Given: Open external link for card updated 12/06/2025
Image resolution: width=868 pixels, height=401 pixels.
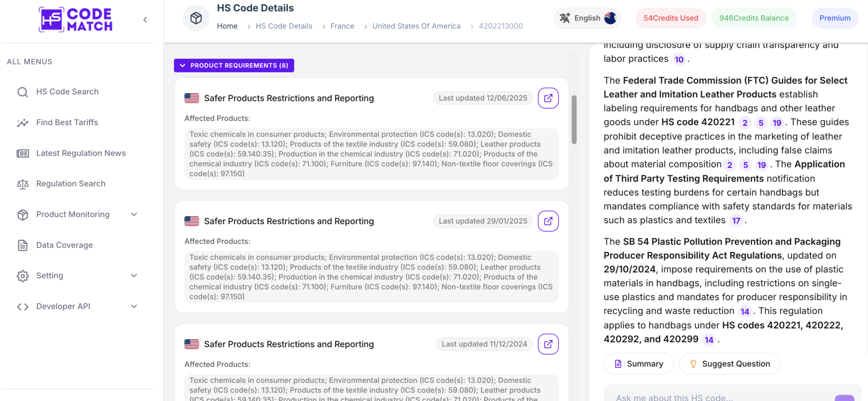Looking at the screenshot, I should point(548,98).
